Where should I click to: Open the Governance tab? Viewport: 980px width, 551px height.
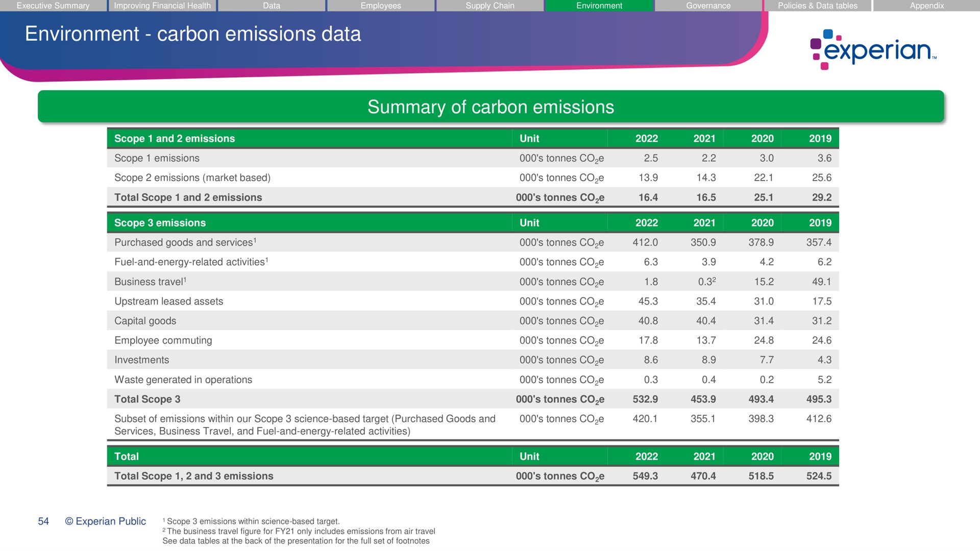(x=708, y=6)
